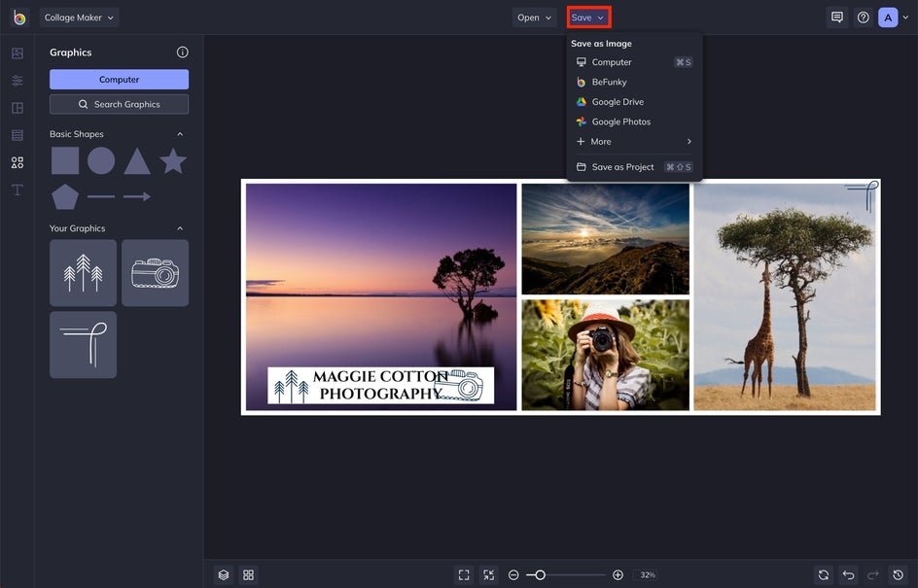Open the Layouts panel

(16, 107)
